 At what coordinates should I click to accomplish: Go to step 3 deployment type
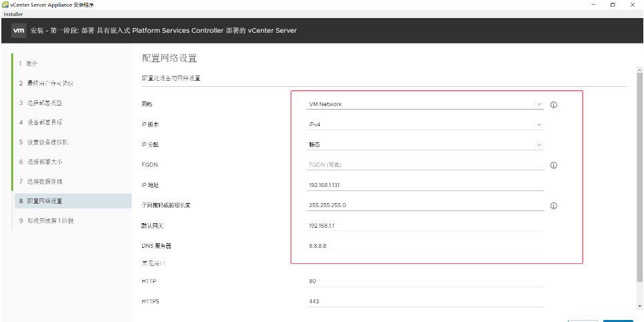pyautogui.click(x=40, y=103)
